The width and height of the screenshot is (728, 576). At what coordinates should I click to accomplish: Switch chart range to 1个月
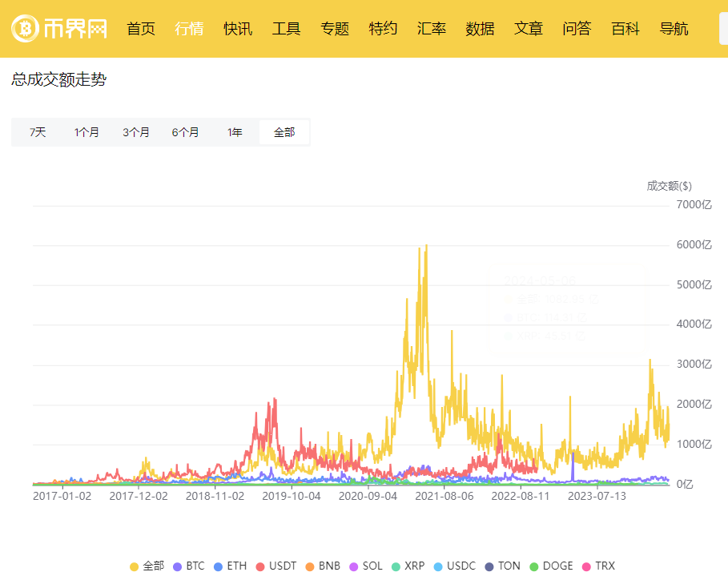tap(86, 132)
